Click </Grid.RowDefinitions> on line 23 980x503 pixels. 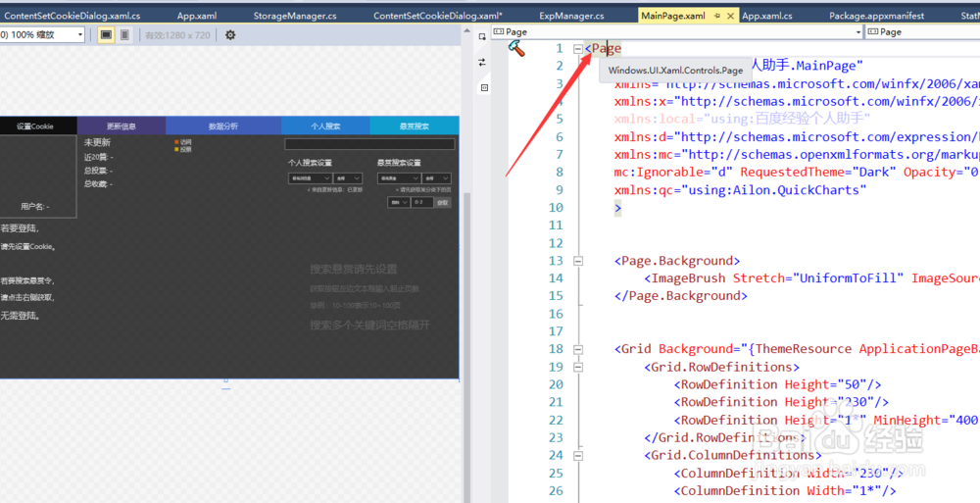point(725,437)
